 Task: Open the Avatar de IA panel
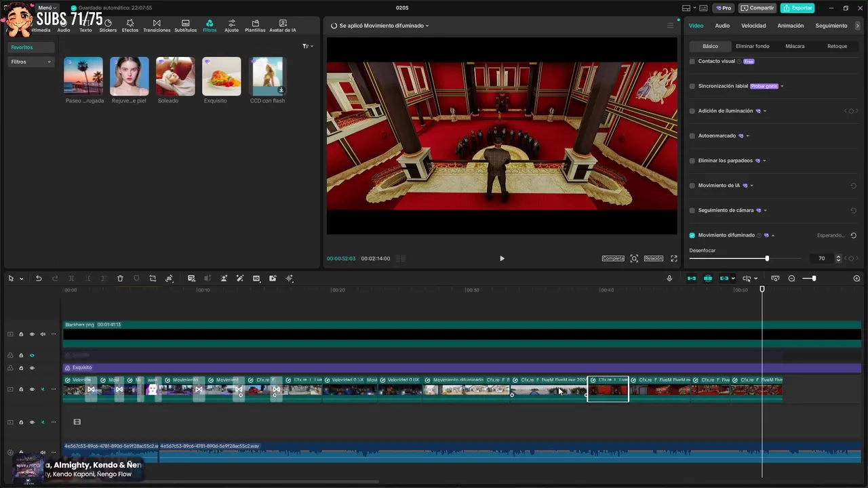pyautogui.click(x=283, y=26)
